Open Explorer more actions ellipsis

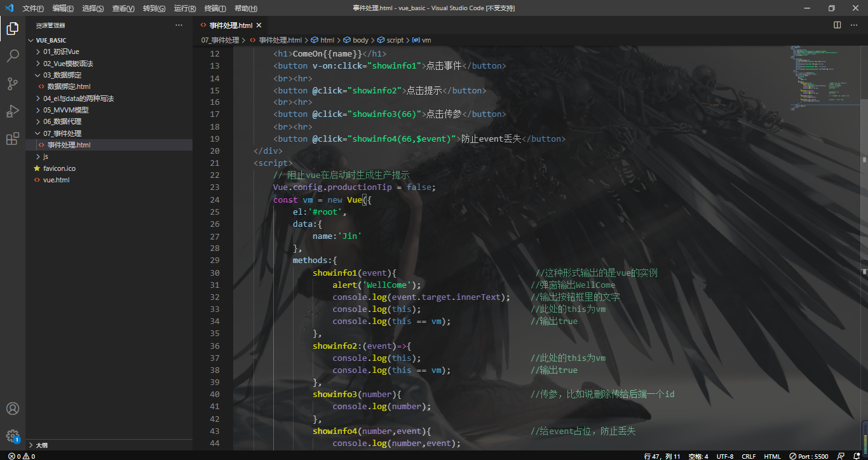point(179,25)
